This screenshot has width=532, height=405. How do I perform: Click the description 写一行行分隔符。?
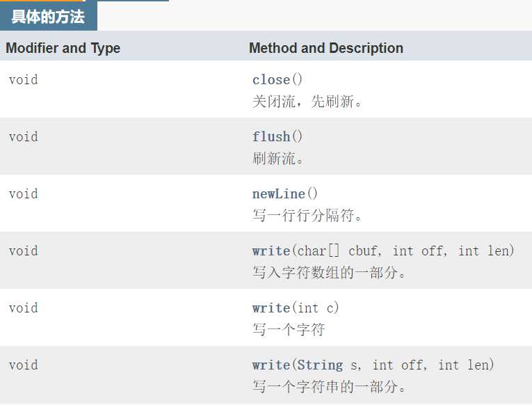(x=307, y=215)
